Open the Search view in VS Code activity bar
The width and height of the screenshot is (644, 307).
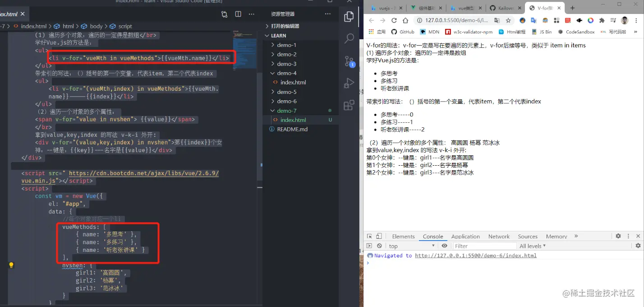[349, 38]
